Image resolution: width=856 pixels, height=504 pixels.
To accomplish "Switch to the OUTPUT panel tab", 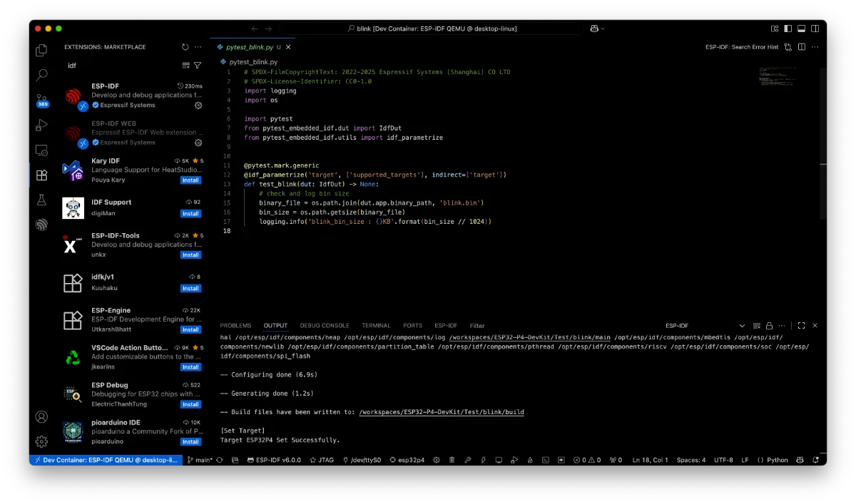I will [x=275, y=326].
